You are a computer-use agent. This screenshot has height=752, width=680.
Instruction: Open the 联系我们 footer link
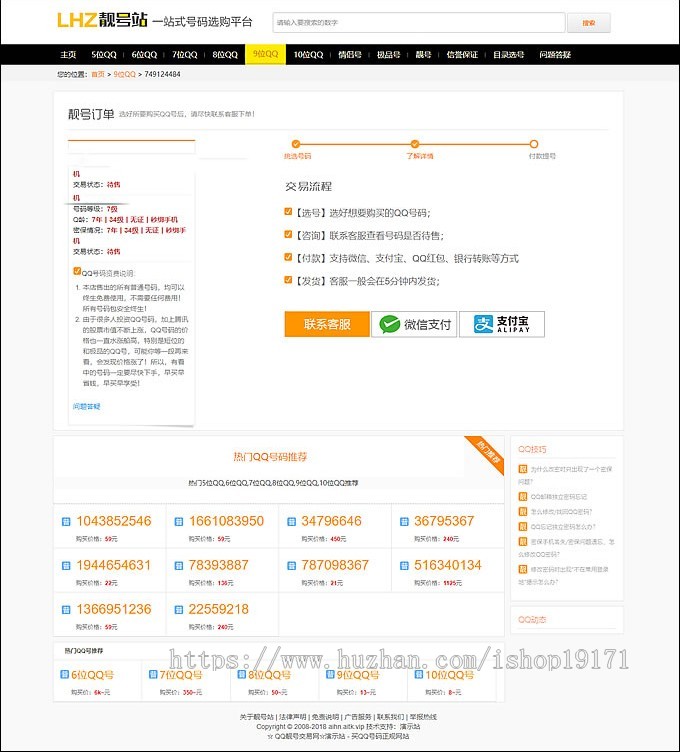tap(390, 717)
